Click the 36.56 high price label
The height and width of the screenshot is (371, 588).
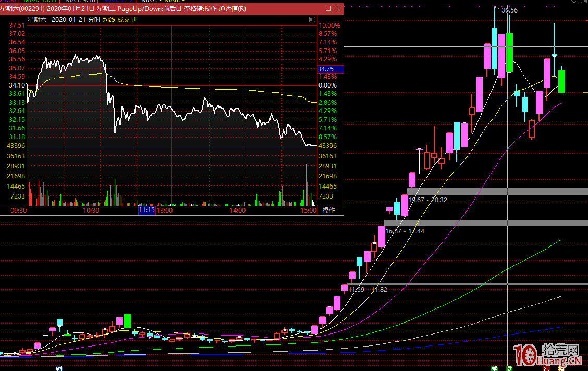(x=509, y=10)
